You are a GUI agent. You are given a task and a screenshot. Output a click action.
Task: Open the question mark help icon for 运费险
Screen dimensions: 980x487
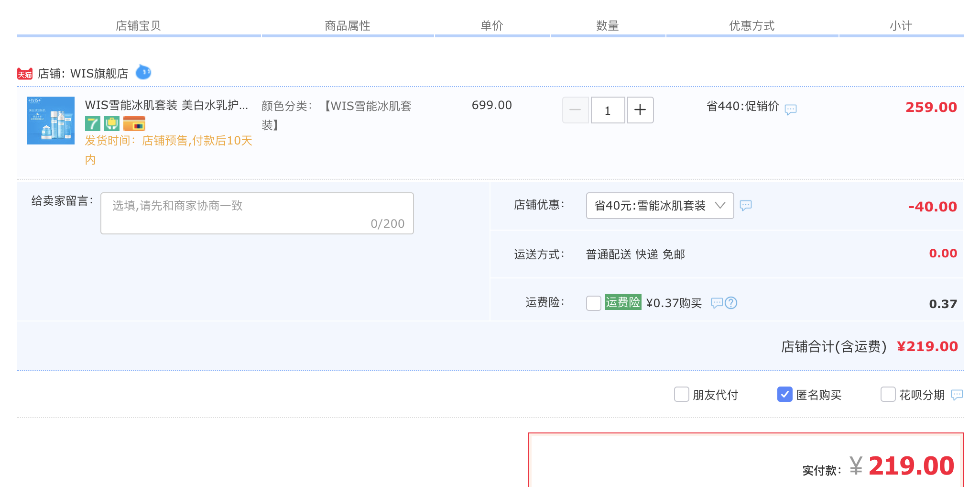[731, 303]
